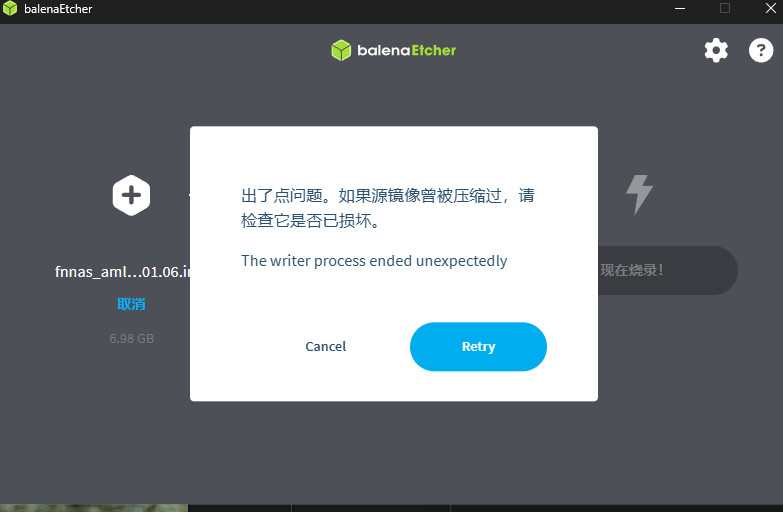
Task: Retry the failed flash operation
Action: (x=478, y=346)
